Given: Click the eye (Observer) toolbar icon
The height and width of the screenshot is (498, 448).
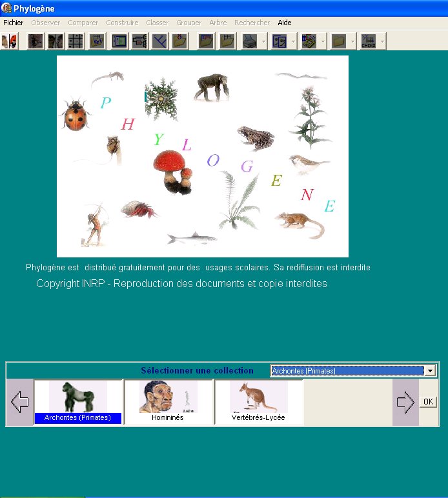Looking at the screenshot, I should (x=36, y=41).
